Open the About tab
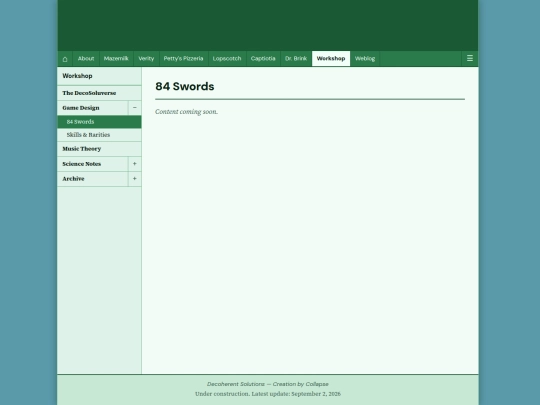Screen dimensions: 540x405 click(x=86, y=59)
